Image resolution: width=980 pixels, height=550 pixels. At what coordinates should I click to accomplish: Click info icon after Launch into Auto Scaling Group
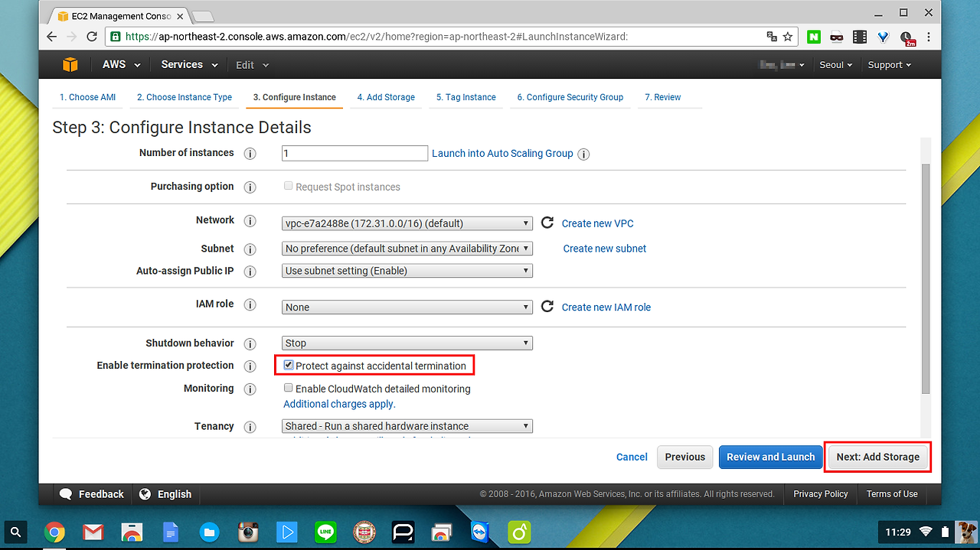click(x=583, y=154)
